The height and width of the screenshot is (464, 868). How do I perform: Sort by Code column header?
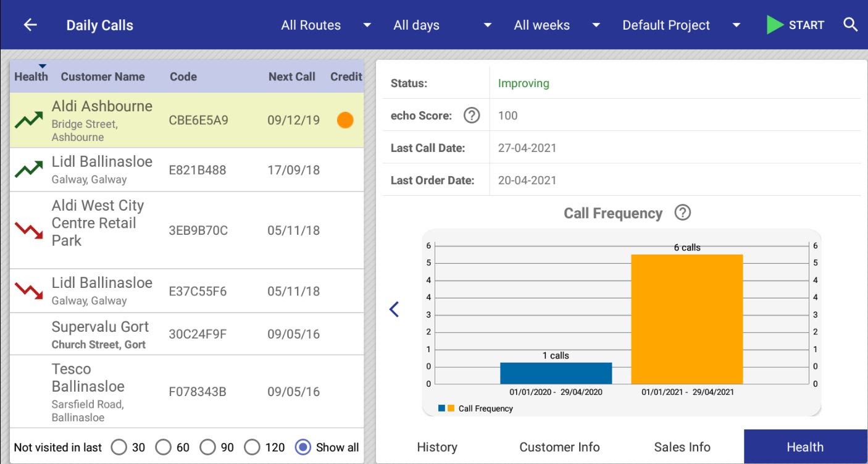coord(183,77)
